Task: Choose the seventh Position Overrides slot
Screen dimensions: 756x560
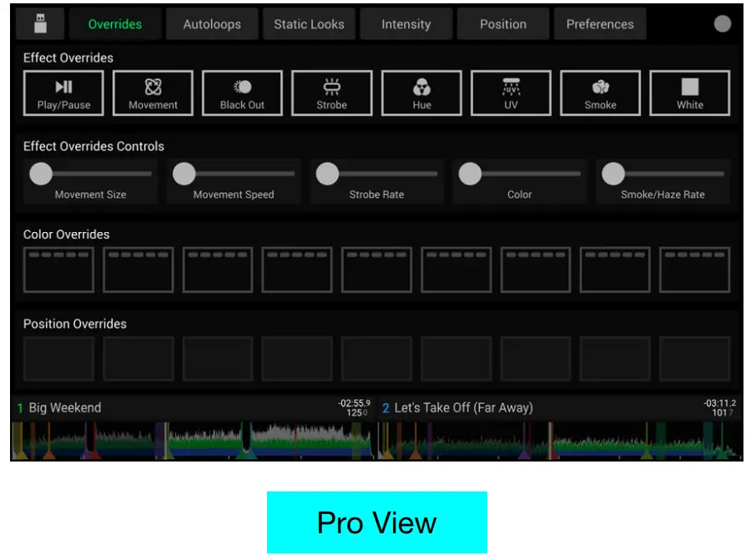Action: tap(536, 359)
